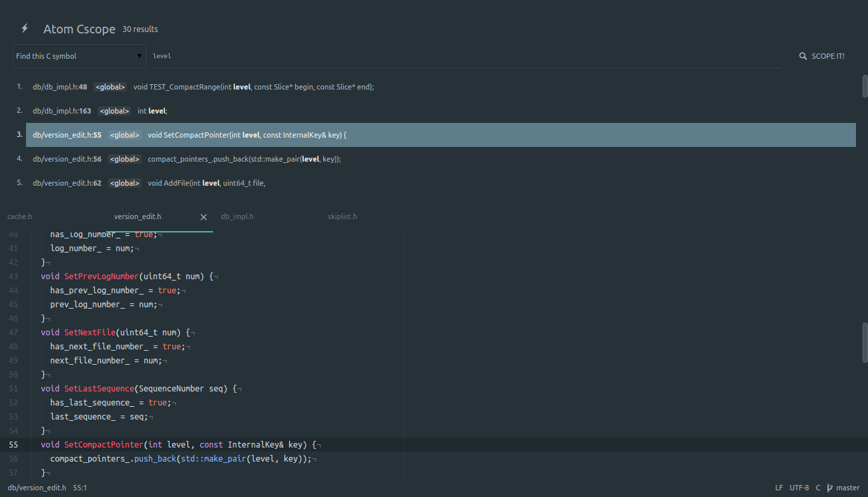The height and width of the screenshot is (497, 868).
Task: Click the <global> badge in result 1
Action: (110, 87)
